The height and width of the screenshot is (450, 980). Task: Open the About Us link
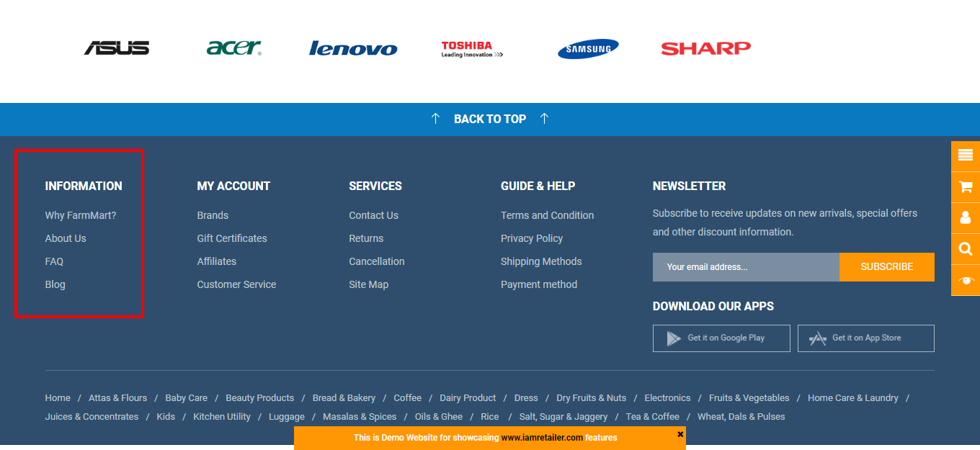(66, 238)
